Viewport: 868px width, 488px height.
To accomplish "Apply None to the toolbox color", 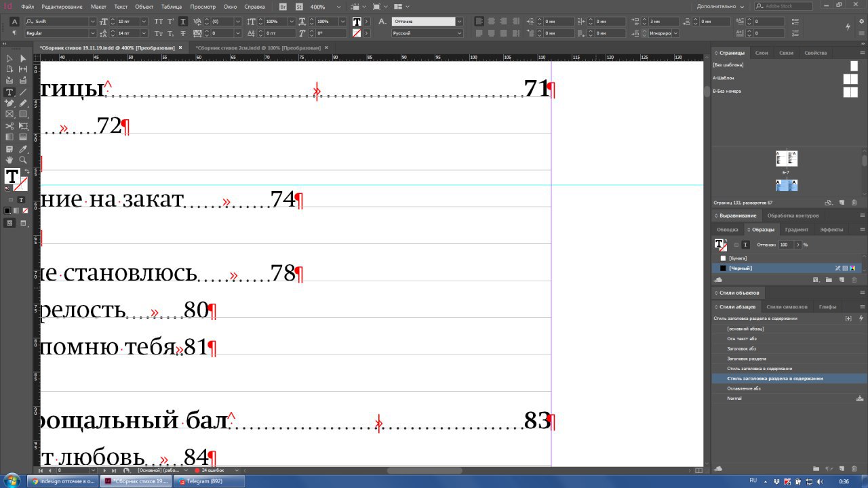I will point(24,211).
